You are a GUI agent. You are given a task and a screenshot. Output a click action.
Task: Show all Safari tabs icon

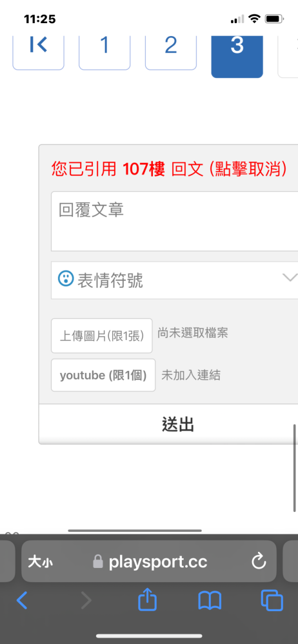coord(272,600)
